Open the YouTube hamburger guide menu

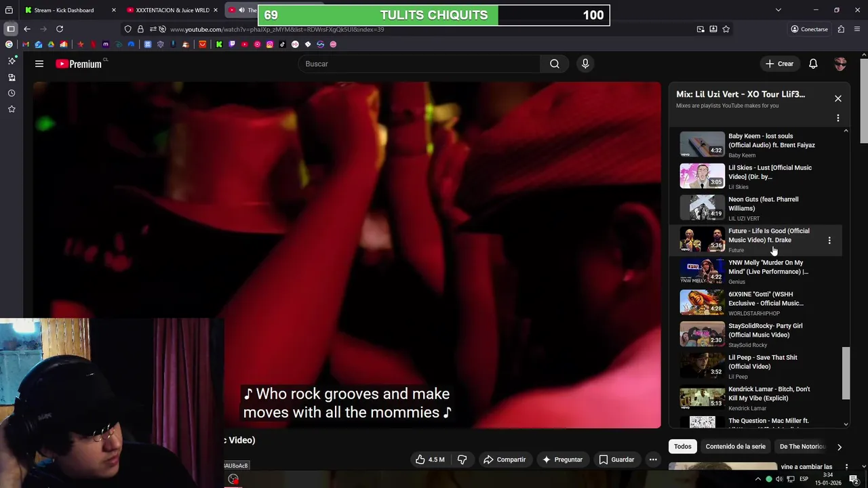39,64
